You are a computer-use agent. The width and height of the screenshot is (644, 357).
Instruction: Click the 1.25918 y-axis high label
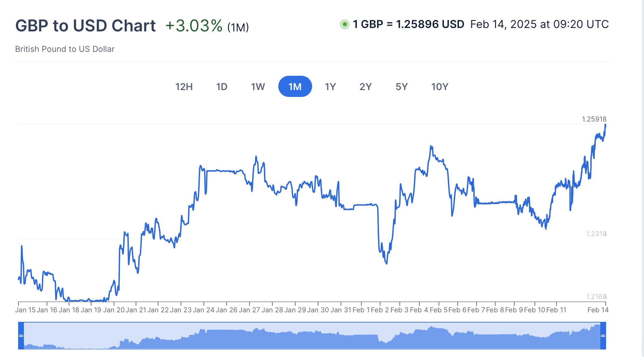pyautogui.click(x=594, y=119)
